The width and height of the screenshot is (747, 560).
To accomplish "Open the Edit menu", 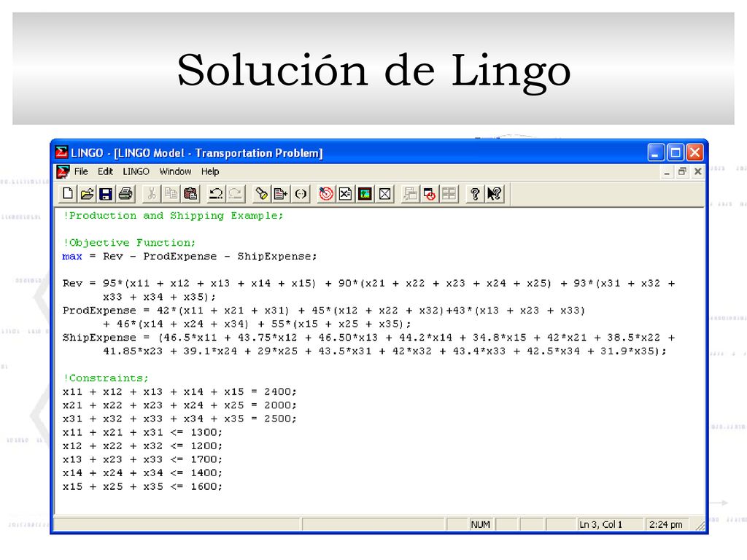I will [x=105, y=171].
